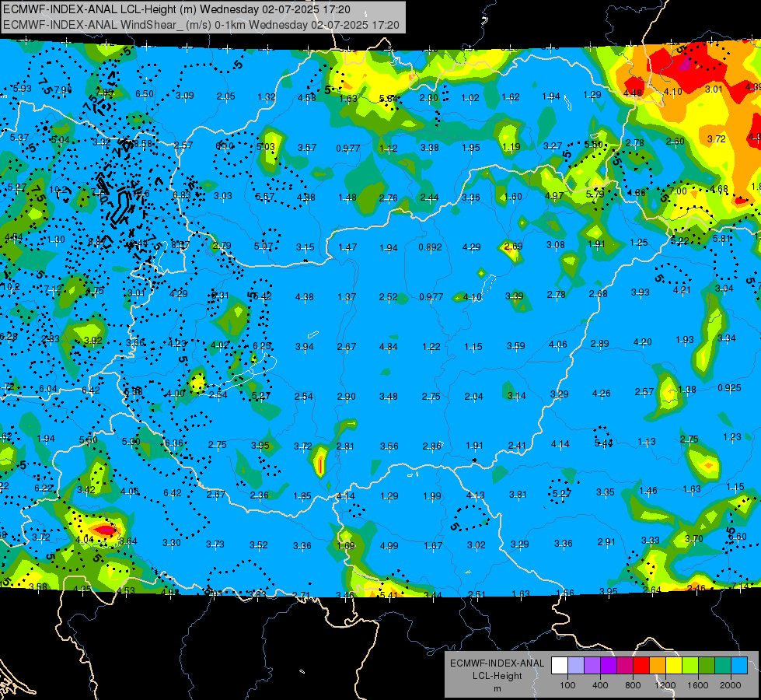Click the grid value 1.85
The width and height of the screenshot is (761, 700).
point(302,496)
